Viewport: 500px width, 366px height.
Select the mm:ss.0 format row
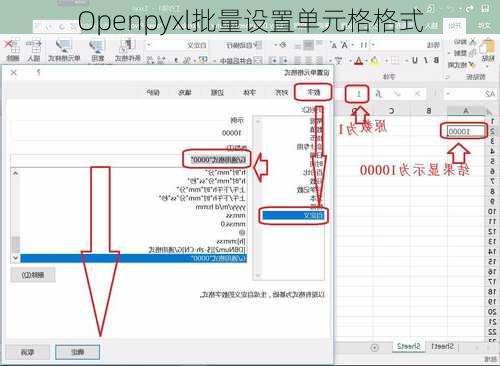[x=233, y=224]
